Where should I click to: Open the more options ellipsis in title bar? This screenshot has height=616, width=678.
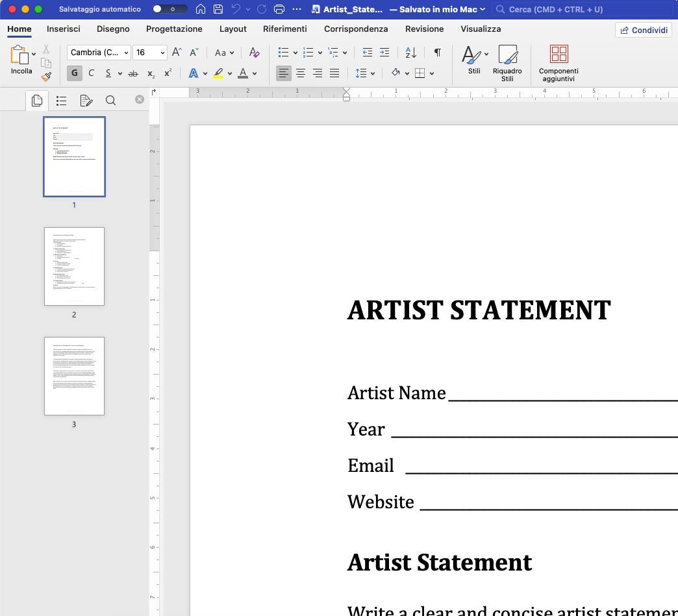click(x=297, y=9)
